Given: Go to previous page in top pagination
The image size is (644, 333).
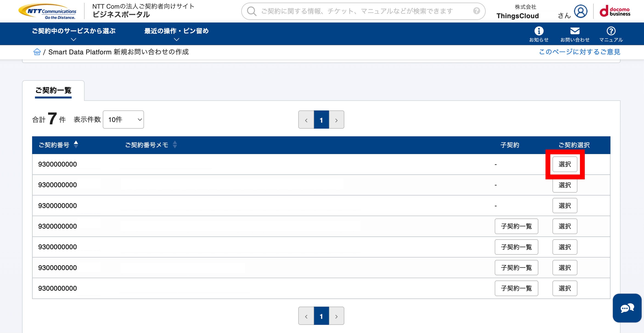Looking at the screenshot, I should pyautogui.click(x=306, y=120).
